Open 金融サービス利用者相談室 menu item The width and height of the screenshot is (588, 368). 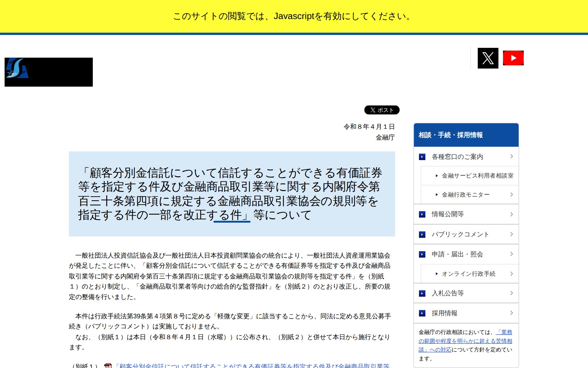(x=477, y=176)
